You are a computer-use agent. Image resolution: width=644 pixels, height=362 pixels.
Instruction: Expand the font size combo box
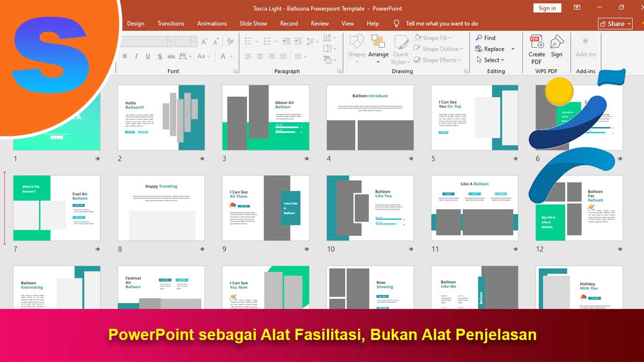pos(194,41)
